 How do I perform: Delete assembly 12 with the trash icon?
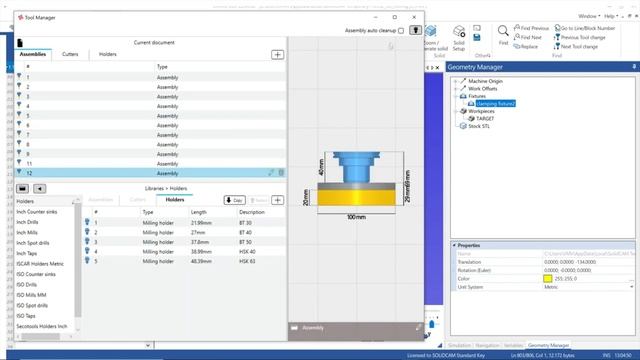[281, 173]
